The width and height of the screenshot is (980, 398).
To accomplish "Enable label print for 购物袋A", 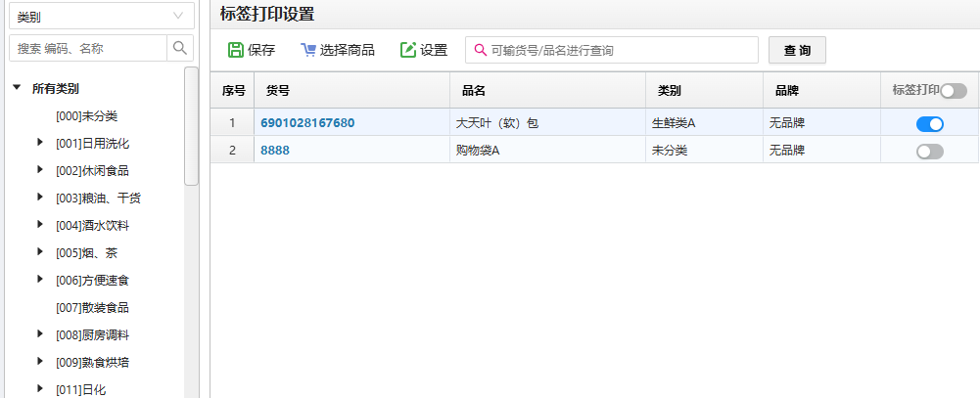I will click(930, 152).
